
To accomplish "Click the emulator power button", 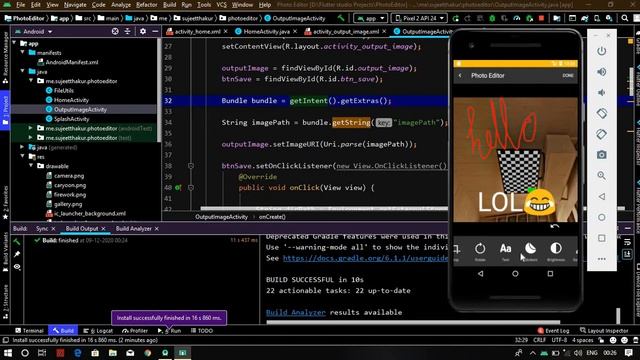I will tap(602, 51).
